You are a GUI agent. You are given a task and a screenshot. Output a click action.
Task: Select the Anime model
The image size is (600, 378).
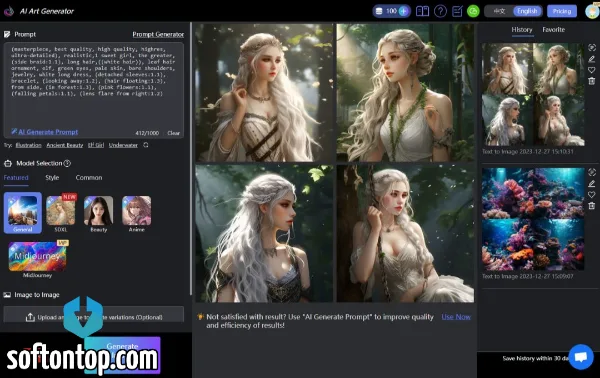click(136, 213)
